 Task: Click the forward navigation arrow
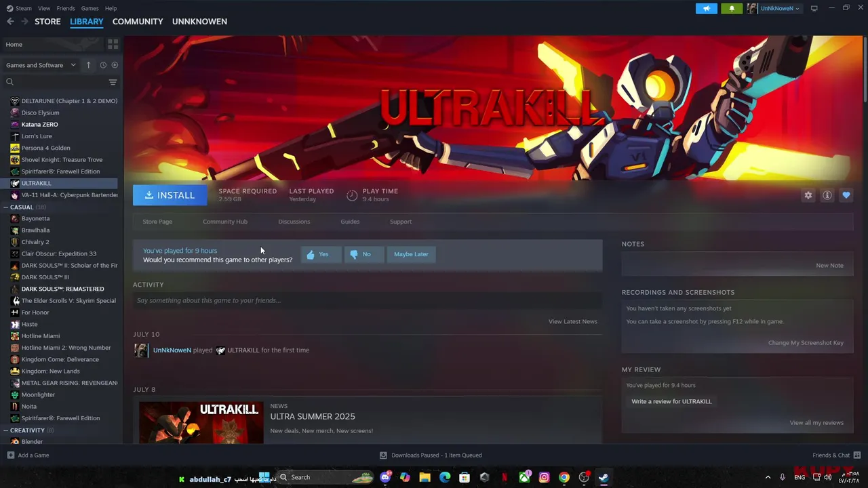[24, 22]
